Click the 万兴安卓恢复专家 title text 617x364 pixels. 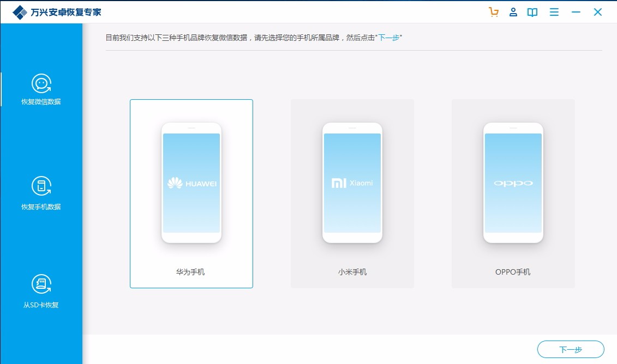[66, 12]
